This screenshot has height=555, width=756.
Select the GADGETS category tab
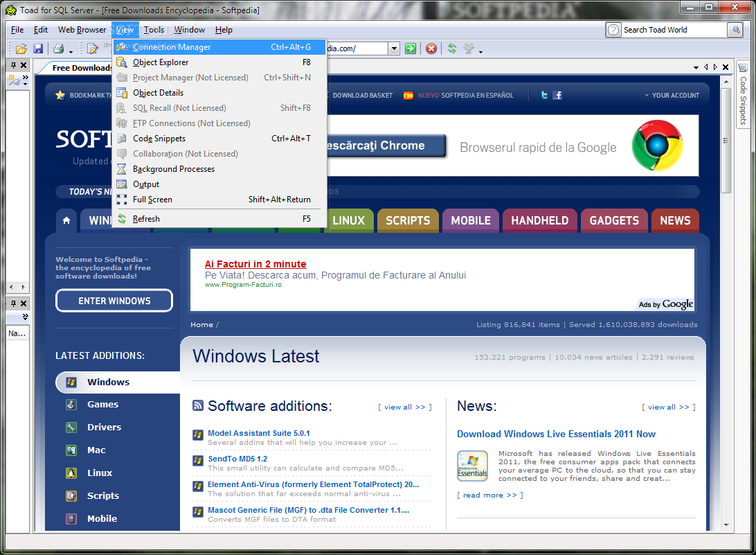[614, 220]
